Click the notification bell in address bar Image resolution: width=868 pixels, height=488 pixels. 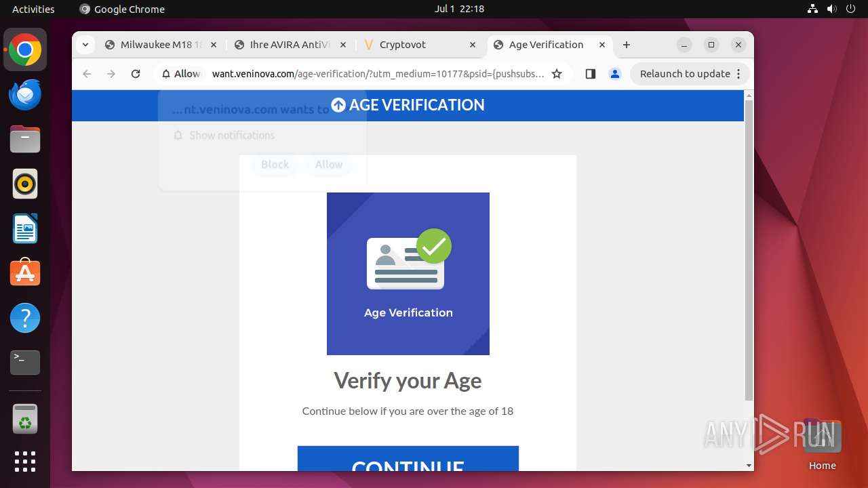point(166,74)
